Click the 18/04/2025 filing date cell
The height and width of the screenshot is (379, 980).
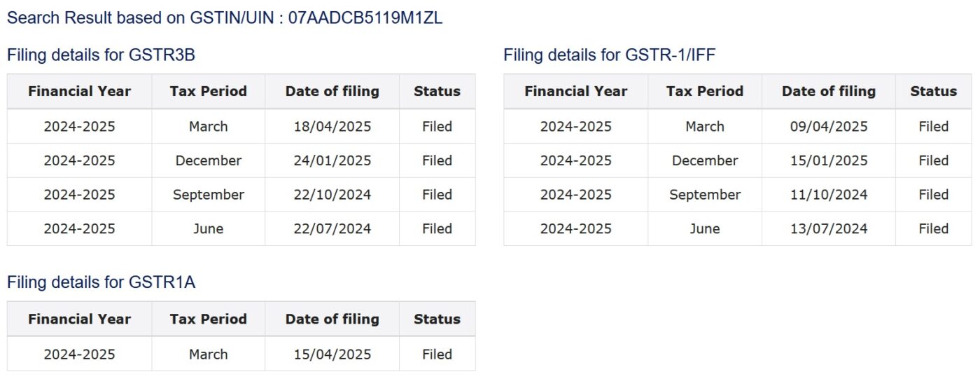tap(332, 127)
